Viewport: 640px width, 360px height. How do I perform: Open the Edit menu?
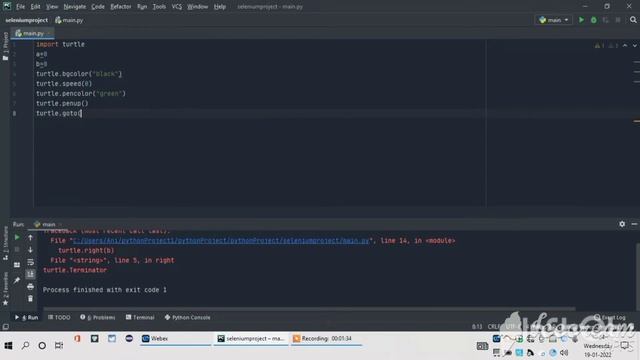tap(36, 7)
